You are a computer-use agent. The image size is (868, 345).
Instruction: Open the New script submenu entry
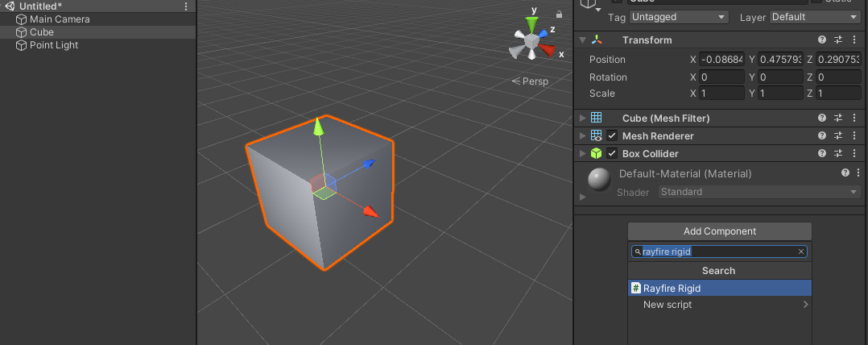coord(720,305)
